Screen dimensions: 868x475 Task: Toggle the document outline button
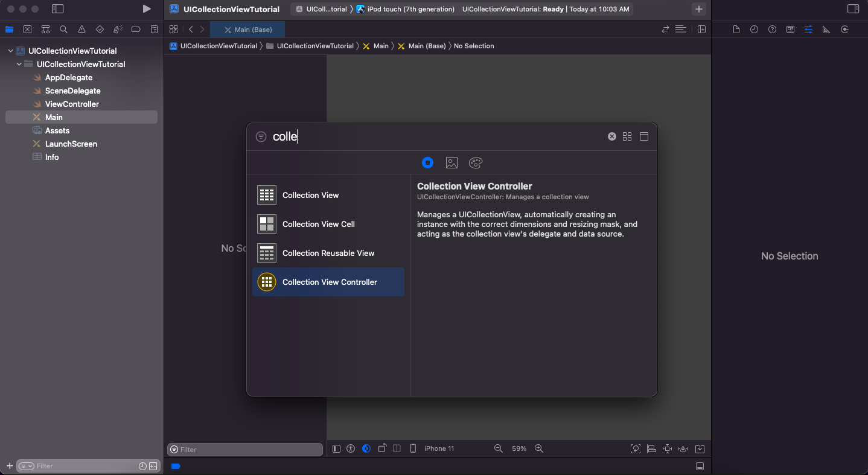click(336, 448)
